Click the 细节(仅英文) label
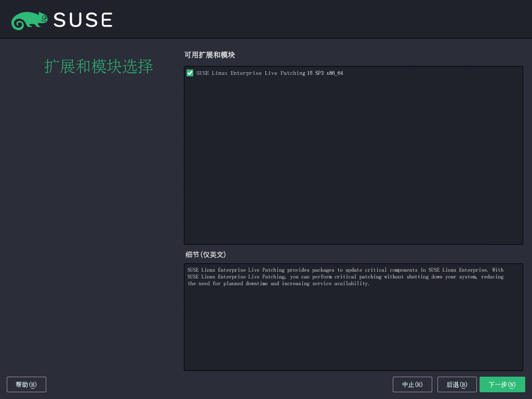This screenshot has width=532, height=399. pos(205,255)
